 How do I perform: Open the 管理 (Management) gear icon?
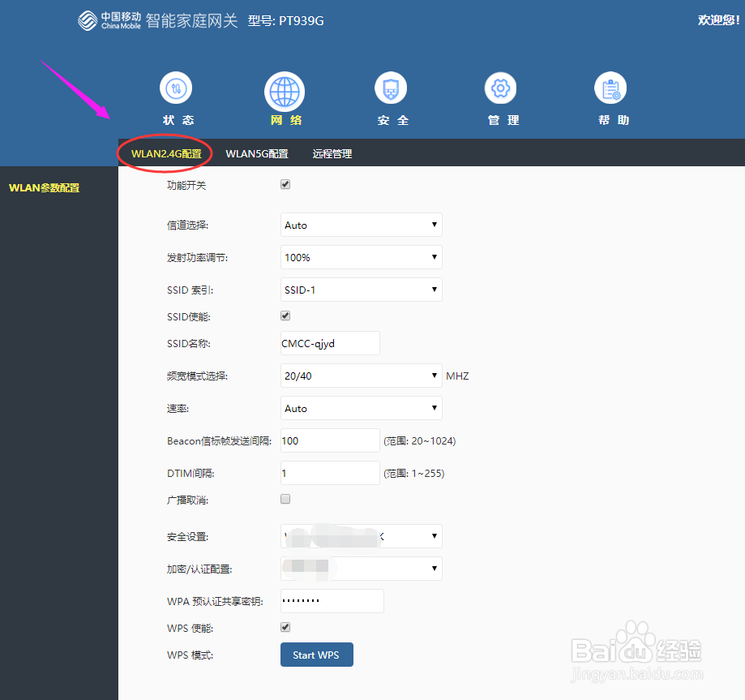[500, 88]
